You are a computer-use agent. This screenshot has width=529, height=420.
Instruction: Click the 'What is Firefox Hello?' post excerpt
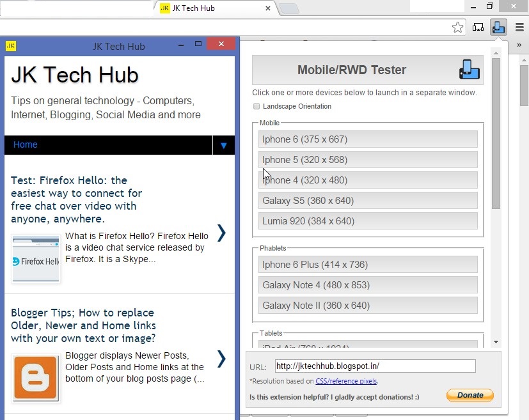click(137, 247)
